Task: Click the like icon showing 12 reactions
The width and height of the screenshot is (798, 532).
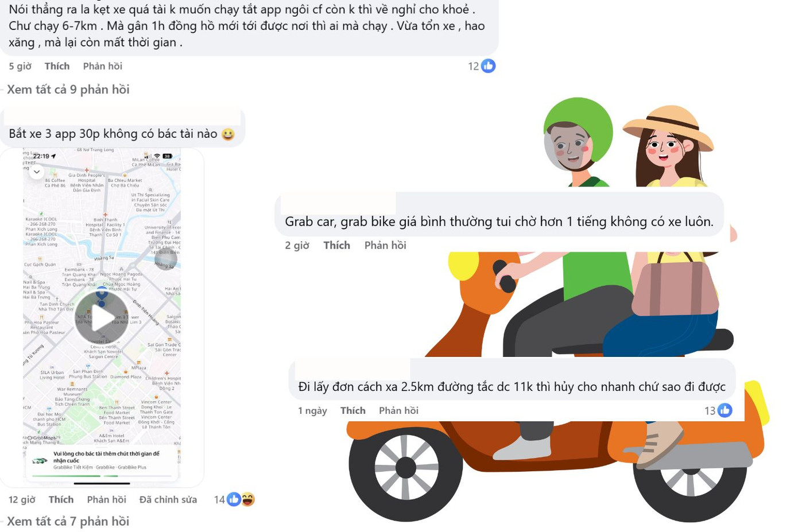Action: (489, 66)
